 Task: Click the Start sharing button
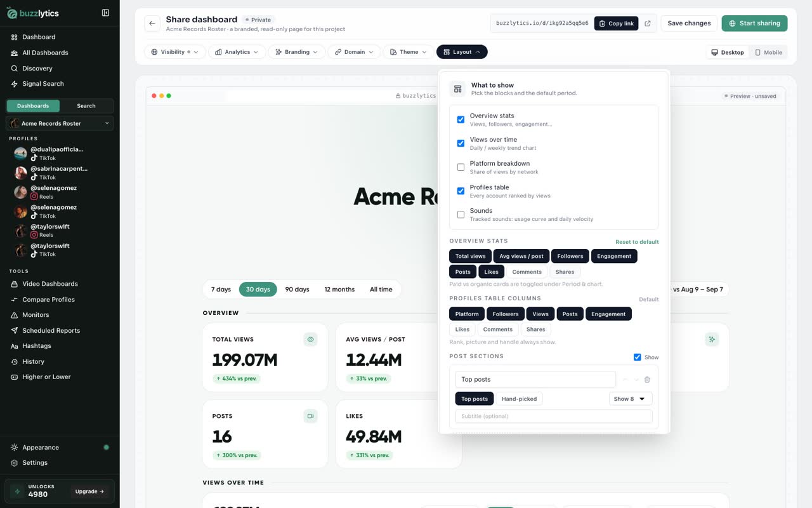pos(754,23)
